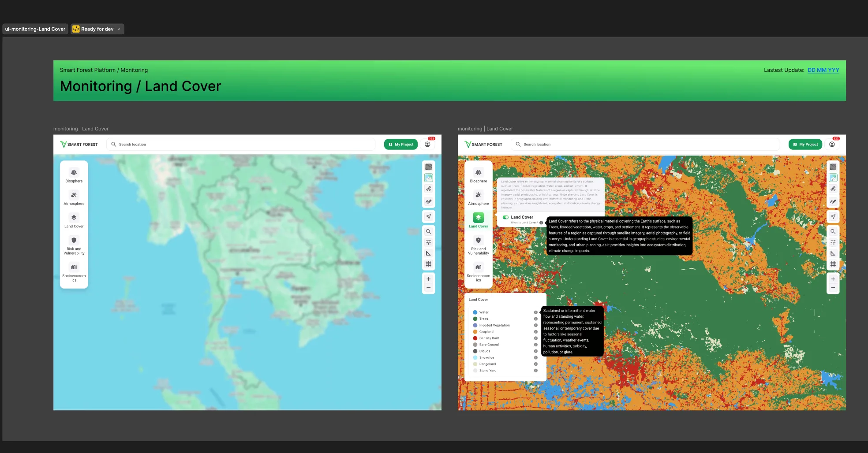Screen dimensions: 868x453
Task: Open Socioeconomics category in left frame sidebar
Action: point(74,271)
